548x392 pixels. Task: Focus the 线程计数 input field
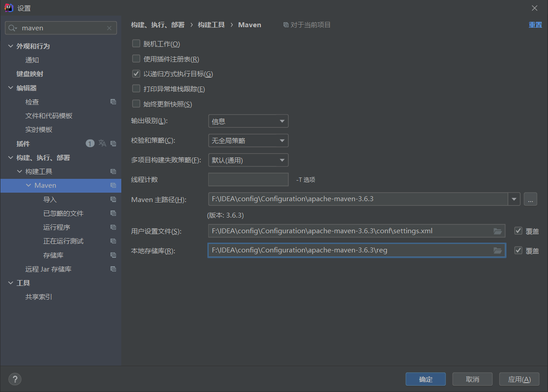click(248, 180)
